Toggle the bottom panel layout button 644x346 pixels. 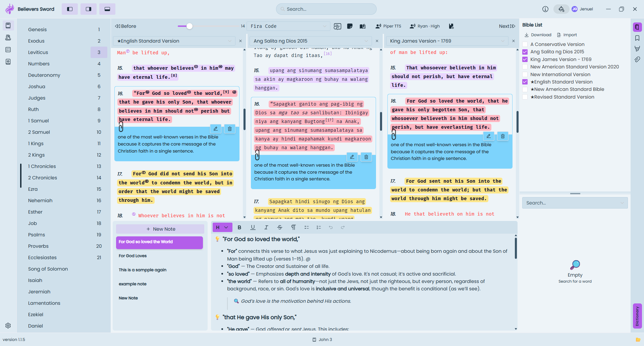point(107,9)
